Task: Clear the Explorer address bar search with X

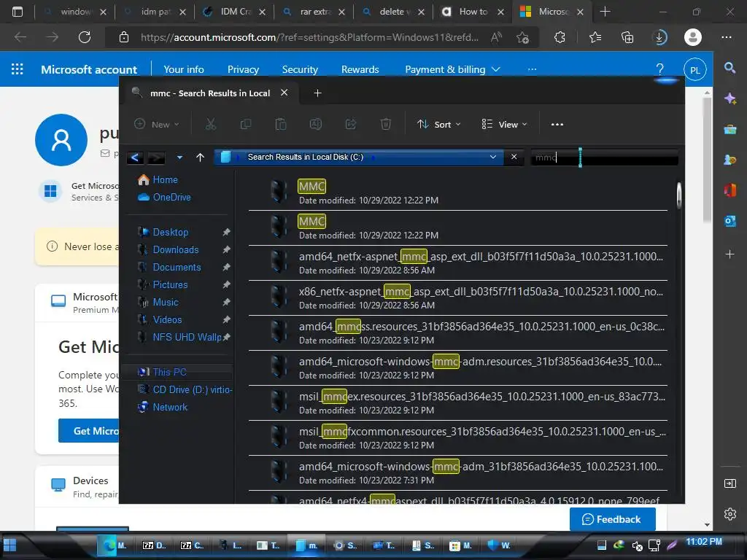Action: 514,157
